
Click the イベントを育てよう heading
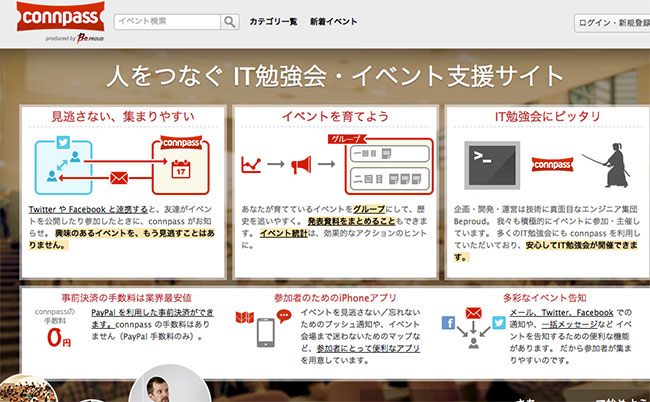pyautogui.click(x=335, y=116)
